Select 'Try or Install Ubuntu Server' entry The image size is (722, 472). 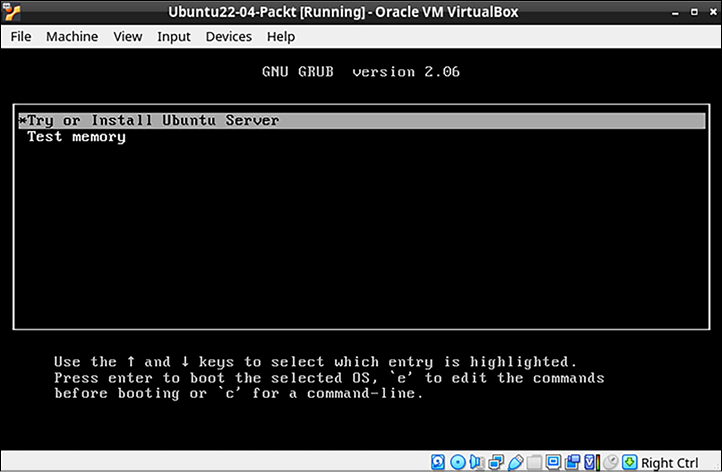pos(361,121)
